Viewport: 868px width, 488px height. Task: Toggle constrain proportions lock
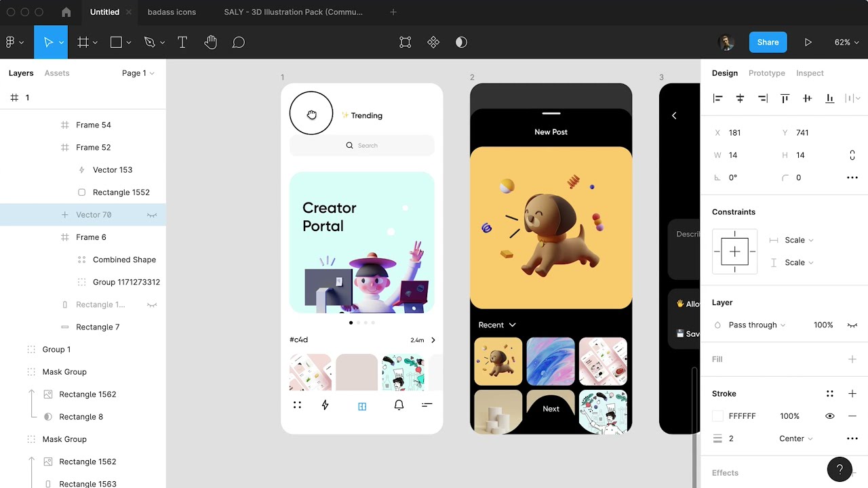pyautogui.click(x=852, y=155)
